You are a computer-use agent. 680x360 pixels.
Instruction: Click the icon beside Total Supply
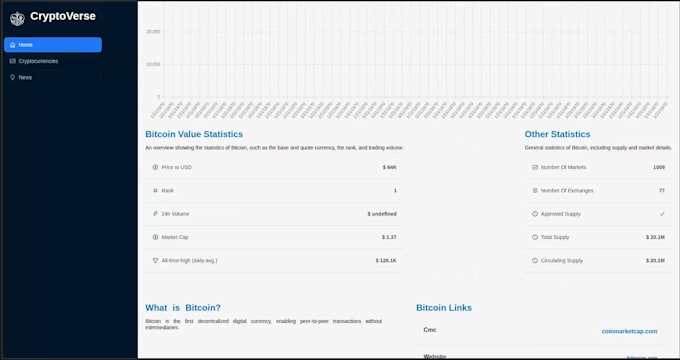[535, 237]
